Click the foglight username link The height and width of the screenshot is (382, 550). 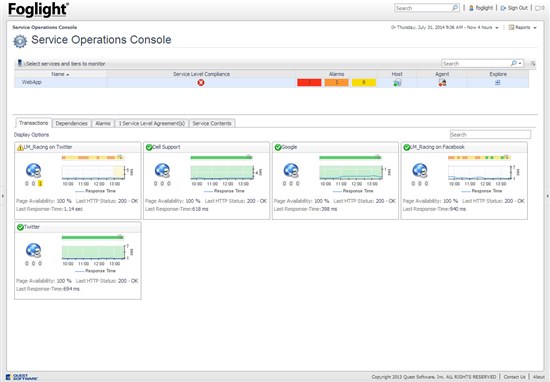pos(484,8)
